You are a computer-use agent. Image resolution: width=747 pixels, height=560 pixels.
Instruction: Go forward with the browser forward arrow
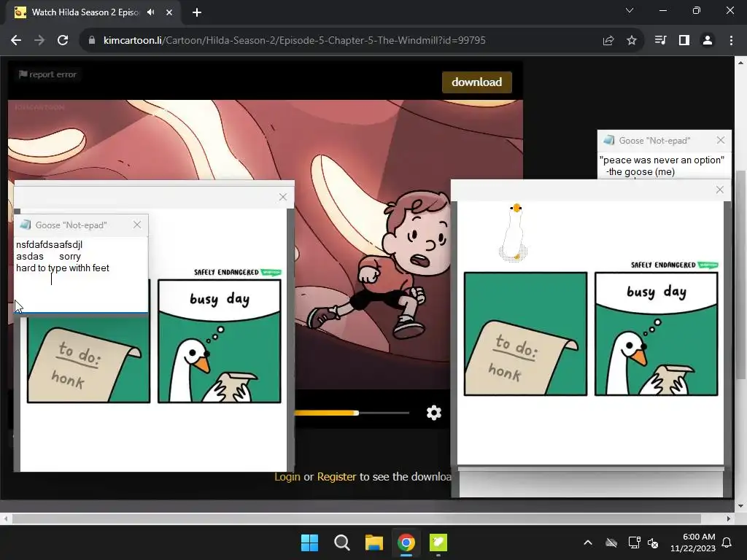tap(39, 41)
